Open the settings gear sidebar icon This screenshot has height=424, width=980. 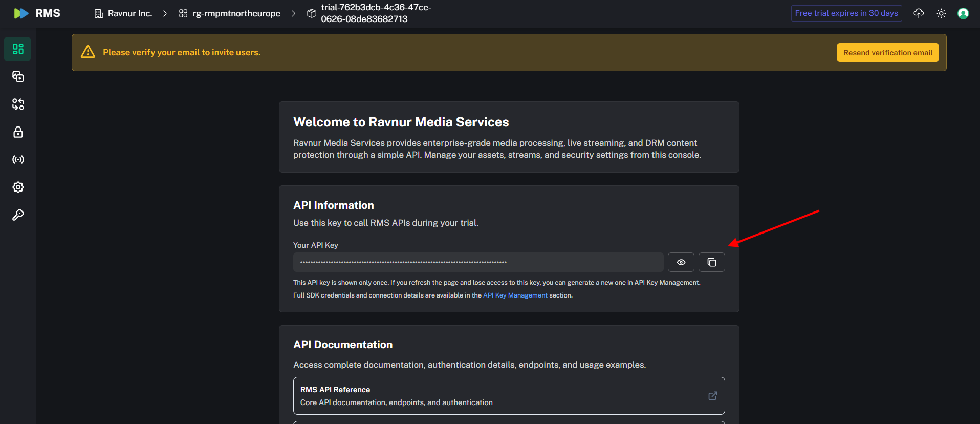(18, 187)
